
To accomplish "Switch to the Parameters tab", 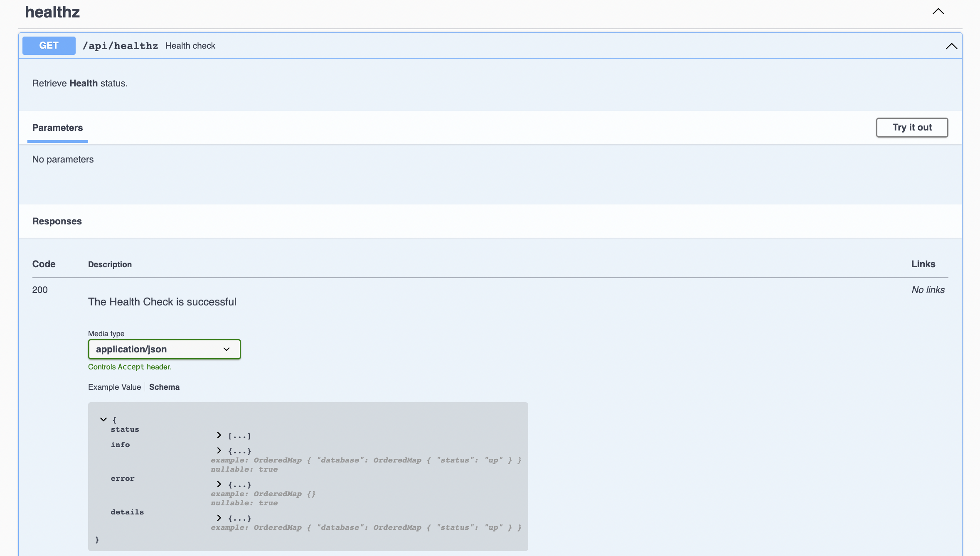I will pyautogui.click(x=57, y=128).
